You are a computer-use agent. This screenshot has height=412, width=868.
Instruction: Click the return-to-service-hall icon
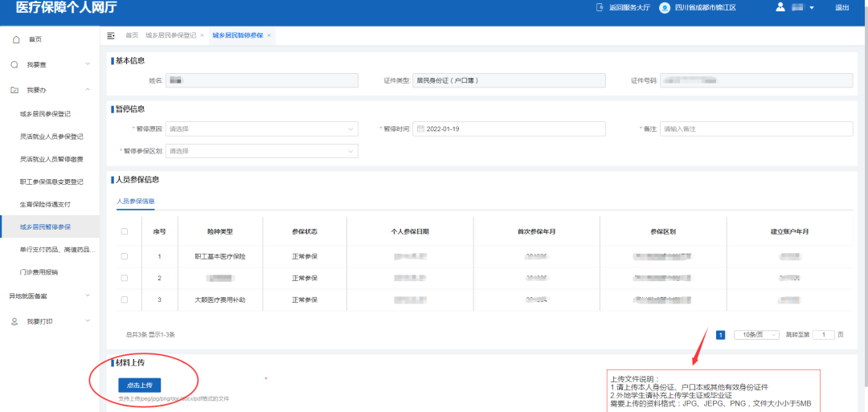[599, 8]
